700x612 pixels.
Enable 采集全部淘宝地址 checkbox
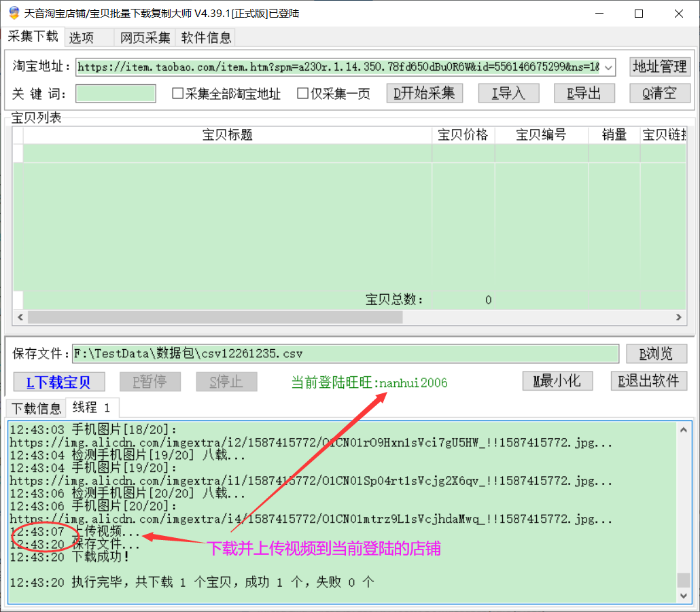[178, 94]
